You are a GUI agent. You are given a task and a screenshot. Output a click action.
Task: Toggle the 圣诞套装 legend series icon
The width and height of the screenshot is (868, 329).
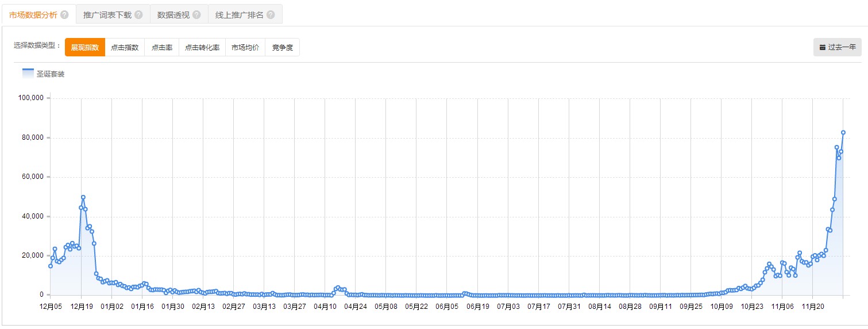(28, 73)
